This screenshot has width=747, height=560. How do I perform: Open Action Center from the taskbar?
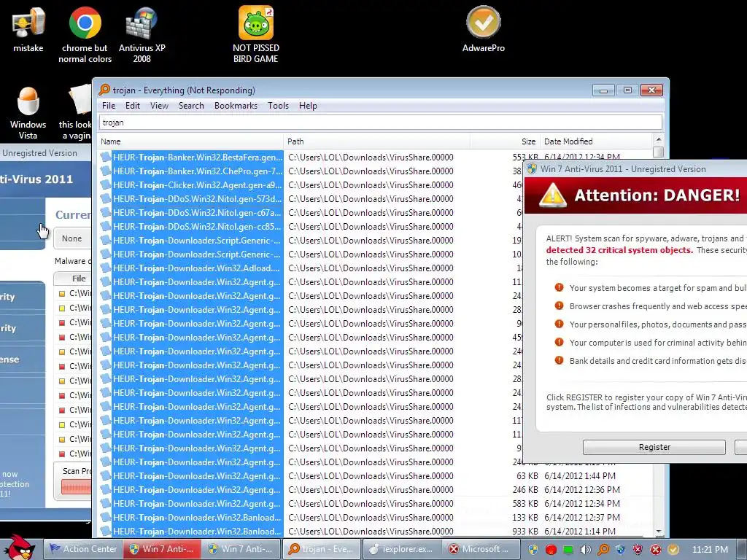coord(83,549)
